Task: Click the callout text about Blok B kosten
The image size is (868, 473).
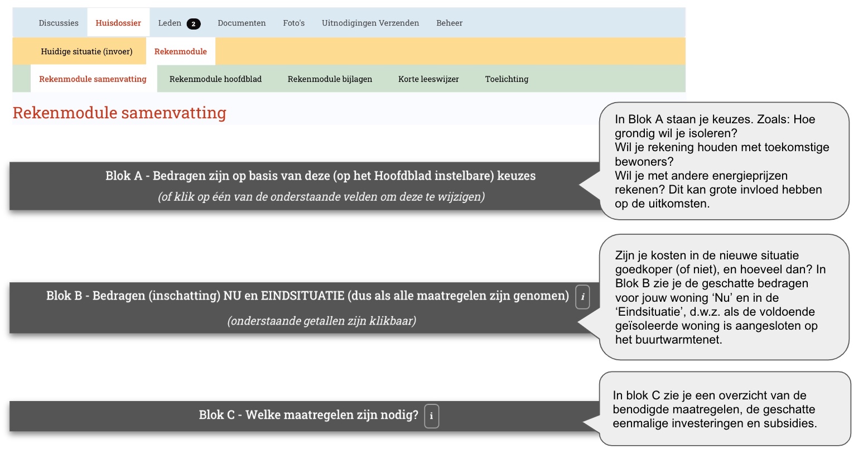Action: 720,297
